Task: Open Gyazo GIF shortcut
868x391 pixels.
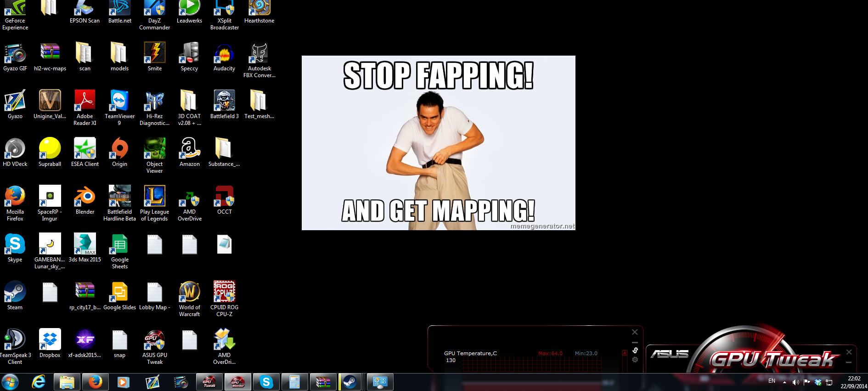Action: [x=15, y=57]
